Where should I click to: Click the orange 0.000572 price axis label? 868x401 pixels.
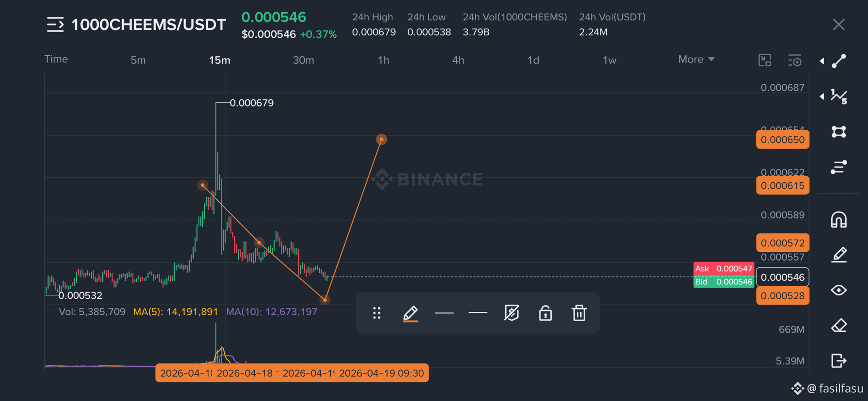[782, 243]
